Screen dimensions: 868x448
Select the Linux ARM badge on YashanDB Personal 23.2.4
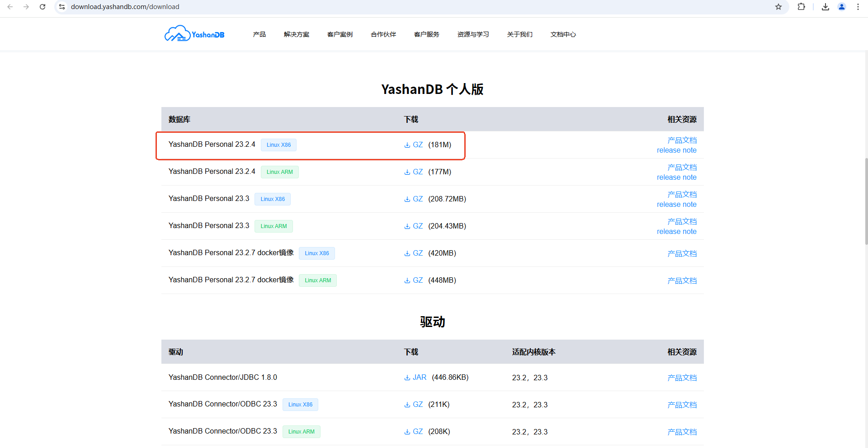279,172
